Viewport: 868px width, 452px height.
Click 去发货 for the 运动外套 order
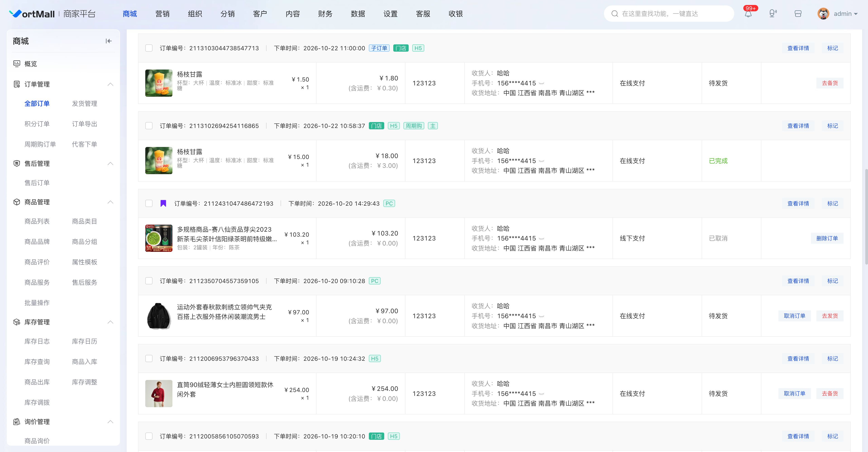click(830, 316)
